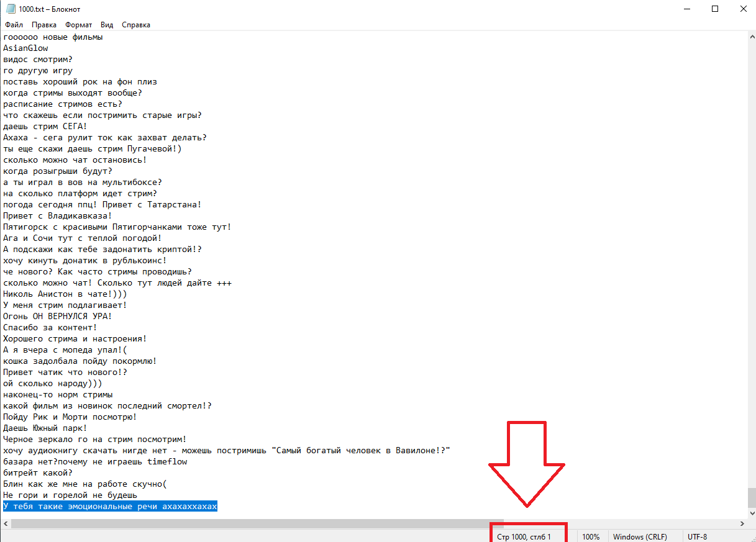Click line 'хочу кинуть донатик в рубљкоинс!'
Image resolution: width=756 pixels, height=542 pixels.
coord(85,260)
